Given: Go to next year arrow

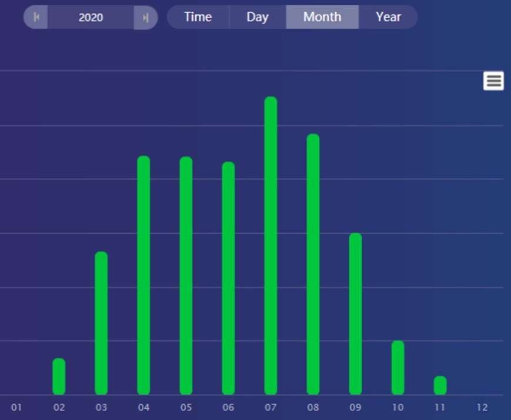Looking at the screenshot, I should (x=145, y=18).
